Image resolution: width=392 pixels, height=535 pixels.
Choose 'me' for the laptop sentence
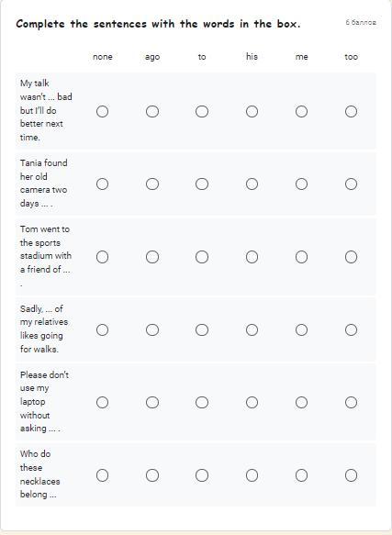coord(301,402)
